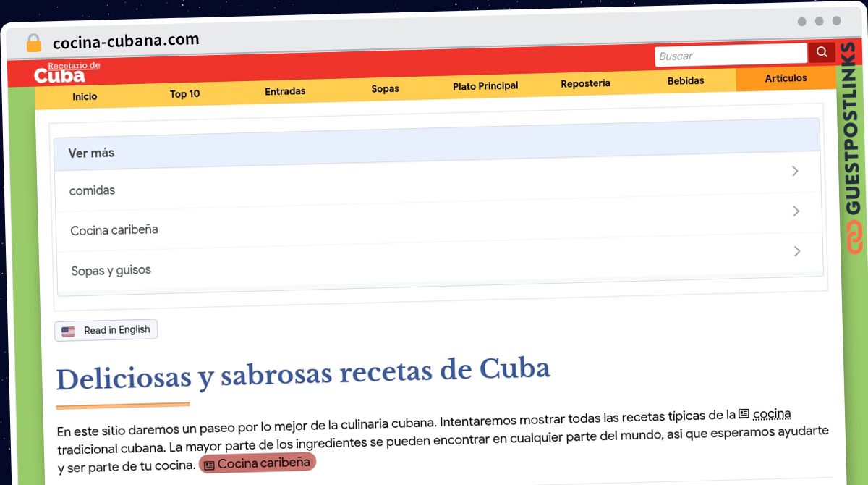Go to the Top 10 menu

tap(184, 94)
